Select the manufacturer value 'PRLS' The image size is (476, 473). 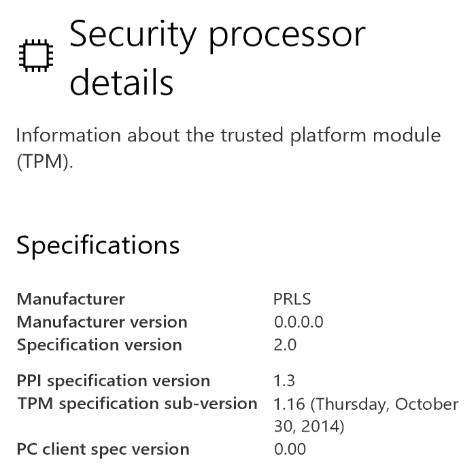click(292, 299)
